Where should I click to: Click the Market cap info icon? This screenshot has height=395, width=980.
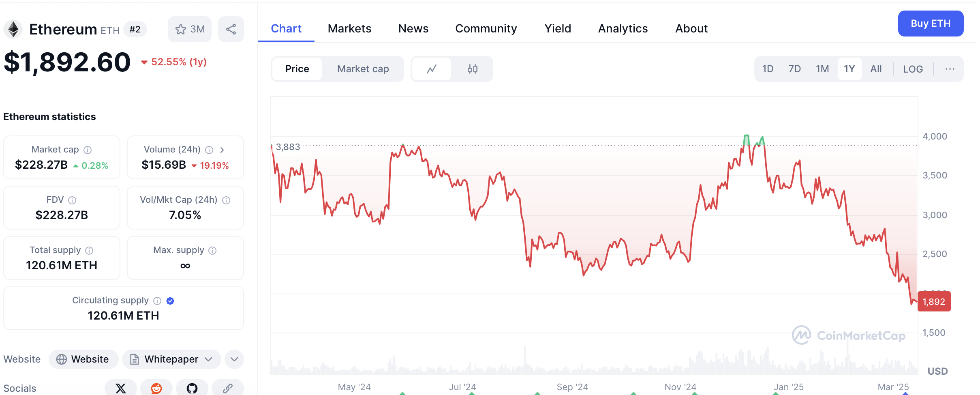tap(88, 150)
